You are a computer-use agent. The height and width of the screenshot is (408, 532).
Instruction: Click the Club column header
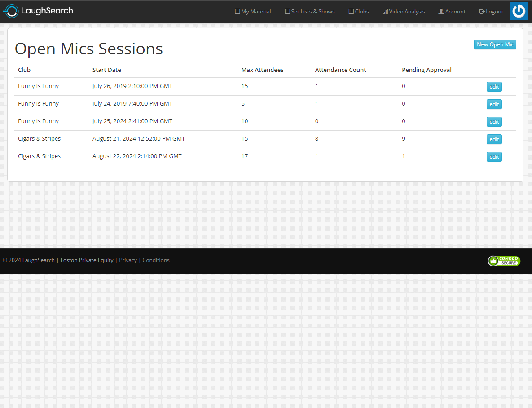24,70
